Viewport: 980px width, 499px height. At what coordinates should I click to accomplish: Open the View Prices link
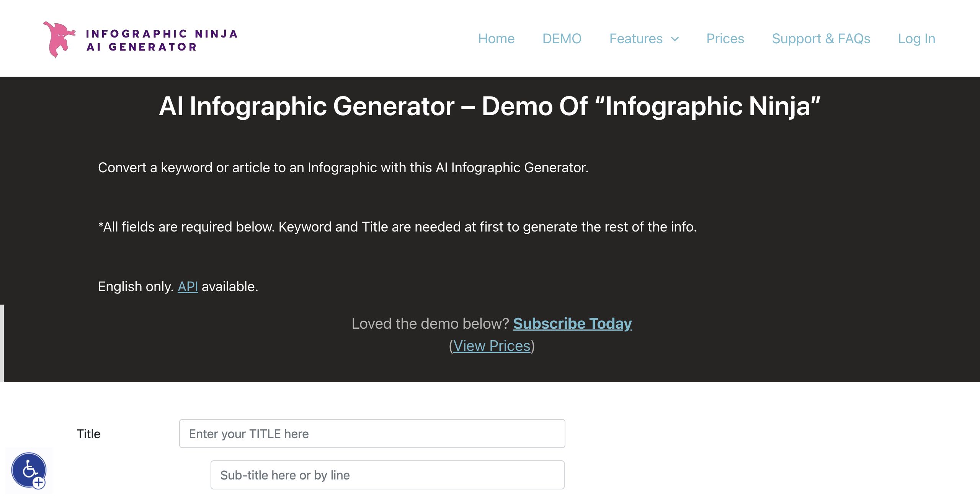tap(492, 346)
